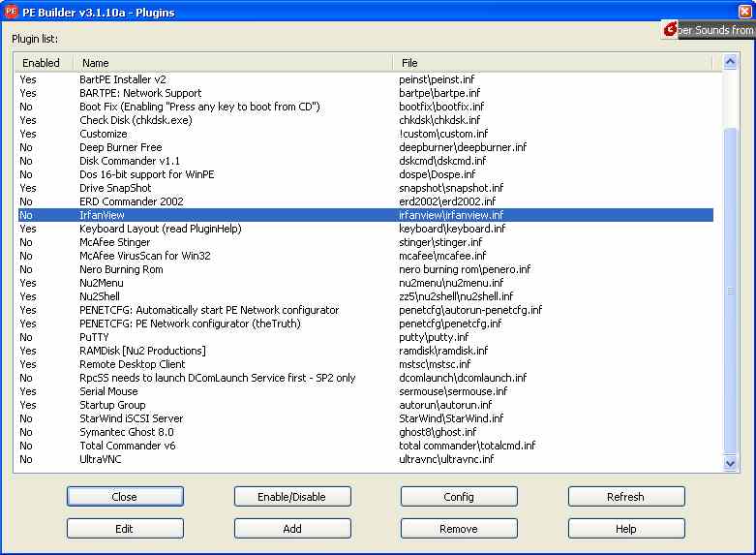The width and height of the screenshot is (756, 555).
Task: Click the Refresh button
Action: (x=626, y=497)
